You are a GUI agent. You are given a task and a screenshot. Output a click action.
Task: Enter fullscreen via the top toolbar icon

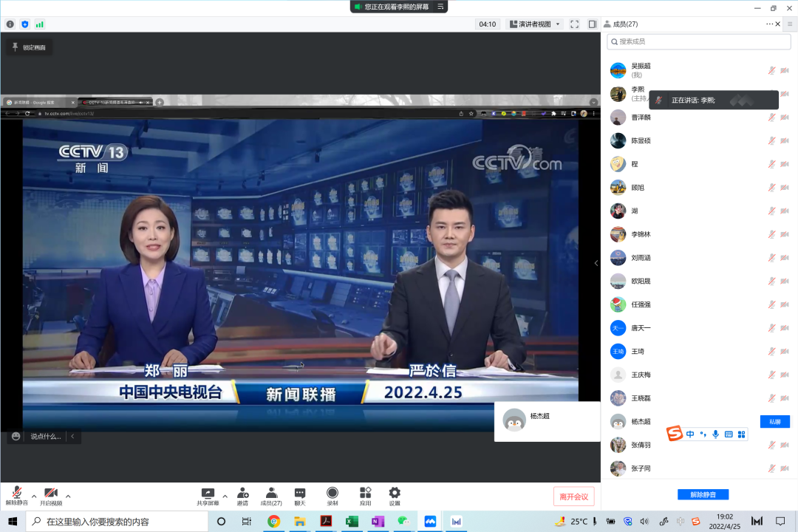pyautogui.click(x=574, y=24)
